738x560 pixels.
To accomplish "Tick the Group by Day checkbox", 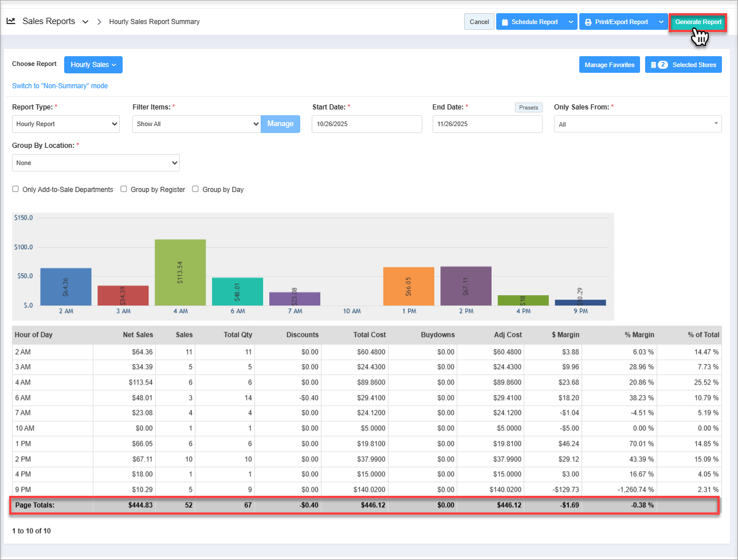I will tap(195, 189).
